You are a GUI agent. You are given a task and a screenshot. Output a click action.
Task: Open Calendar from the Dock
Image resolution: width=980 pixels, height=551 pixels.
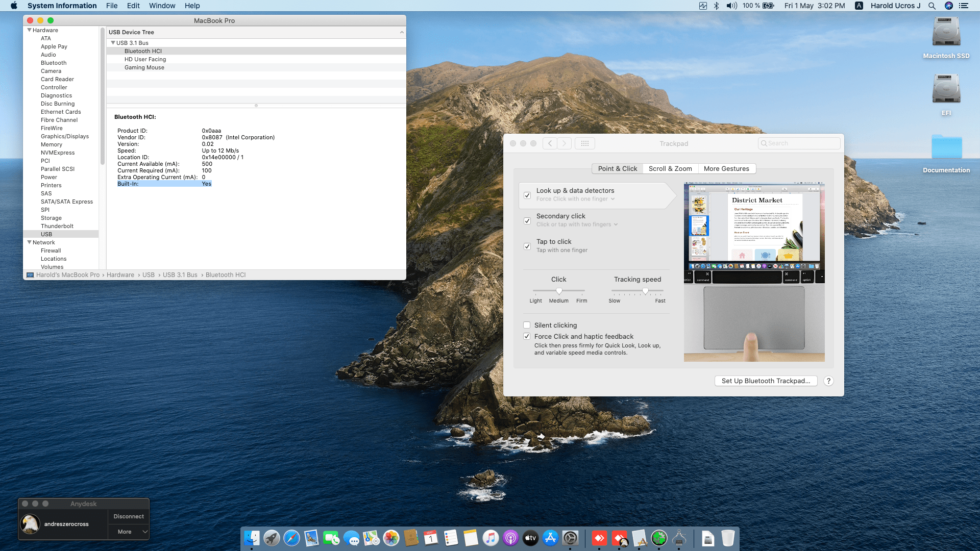431,538
